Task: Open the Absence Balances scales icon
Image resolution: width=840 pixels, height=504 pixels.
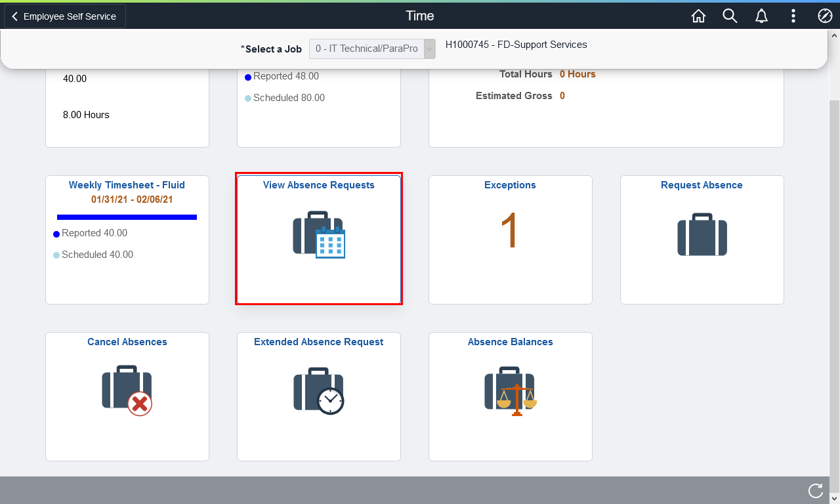Action: 511,391
